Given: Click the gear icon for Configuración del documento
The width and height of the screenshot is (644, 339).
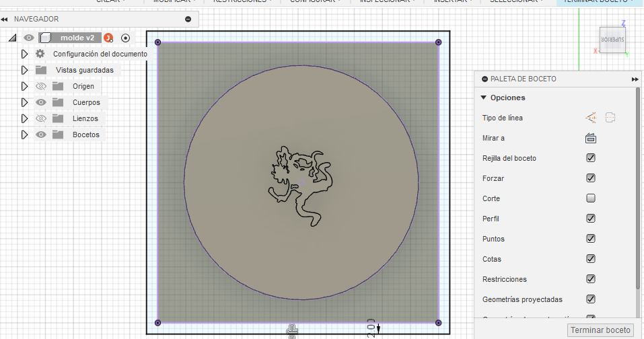Looking at the screenshot, I should 40,54.
